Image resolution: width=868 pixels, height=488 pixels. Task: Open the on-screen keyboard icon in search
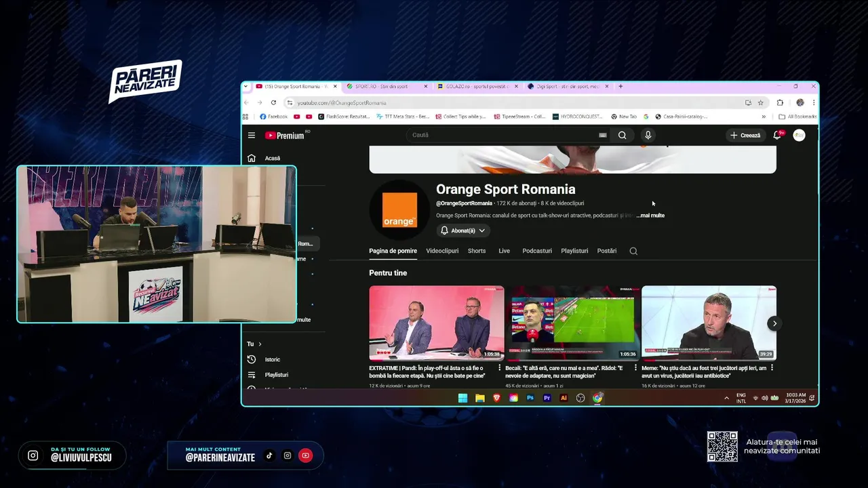602,136
